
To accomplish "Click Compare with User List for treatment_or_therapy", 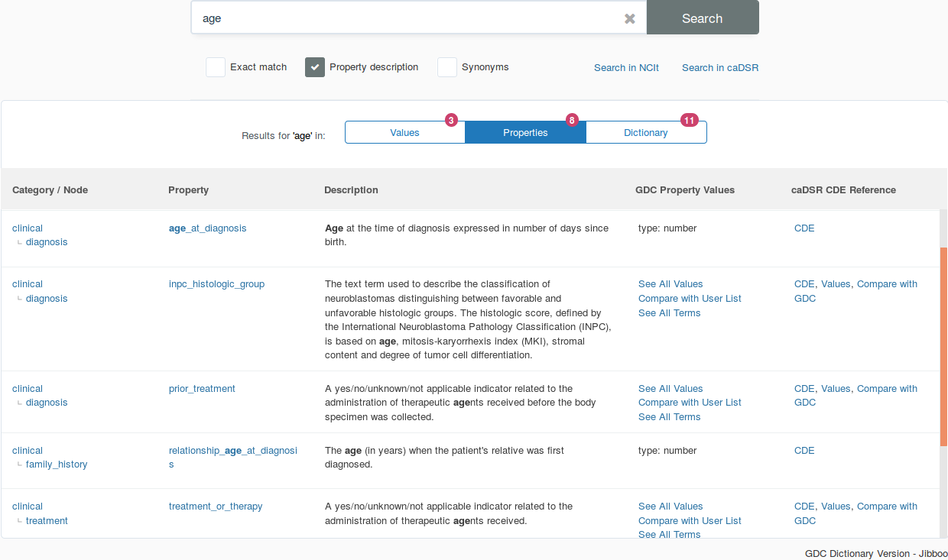I will pyautogui.click(x=690, y=521).
